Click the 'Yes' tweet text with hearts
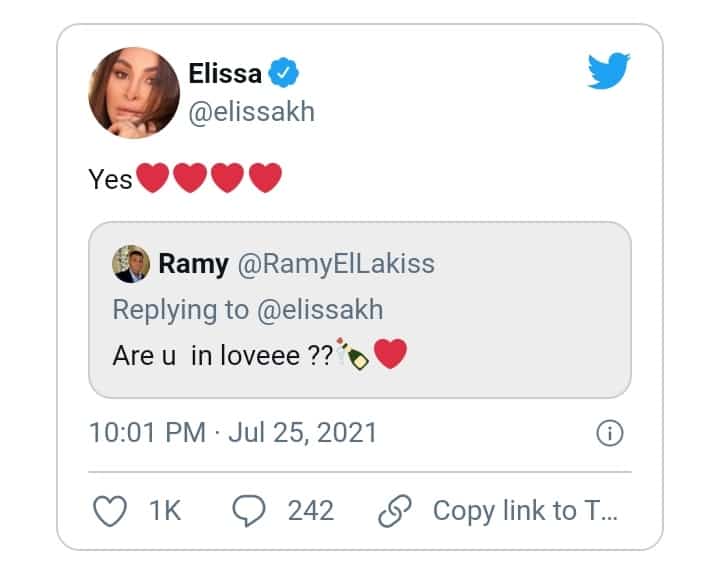Screen dimensions: 720x573 pyautogui.click(x=185, y=178)
